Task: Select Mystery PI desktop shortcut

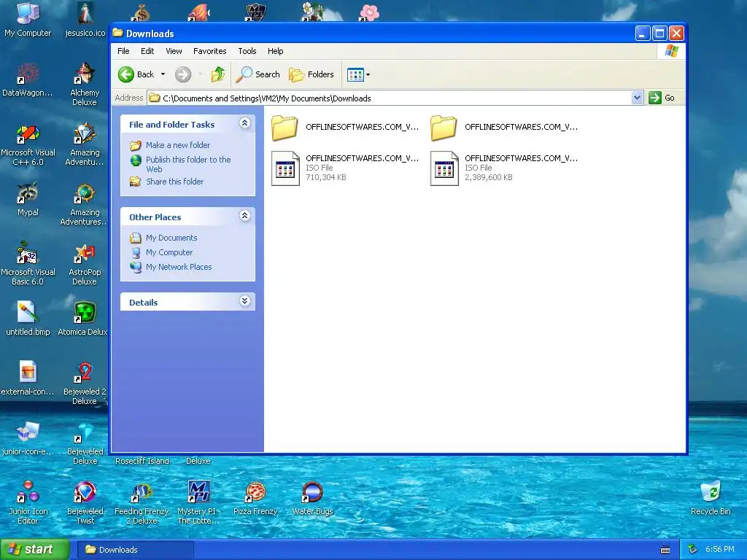Action: point(198,503)
